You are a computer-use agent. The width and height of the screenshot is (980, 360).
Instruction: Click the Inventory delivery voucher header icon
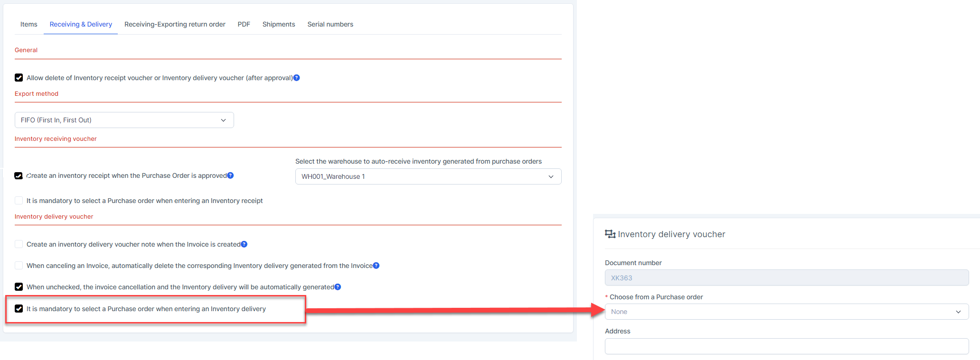click(610, 234)
